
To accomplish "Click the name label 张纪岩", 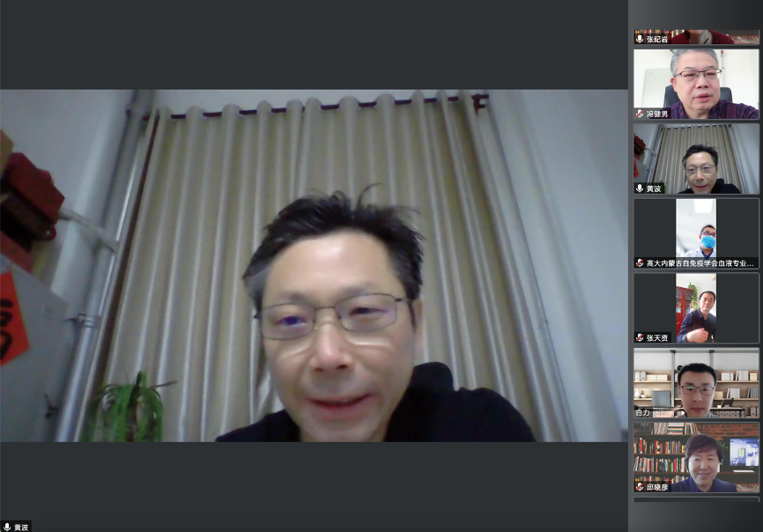I will click(657, 39).
